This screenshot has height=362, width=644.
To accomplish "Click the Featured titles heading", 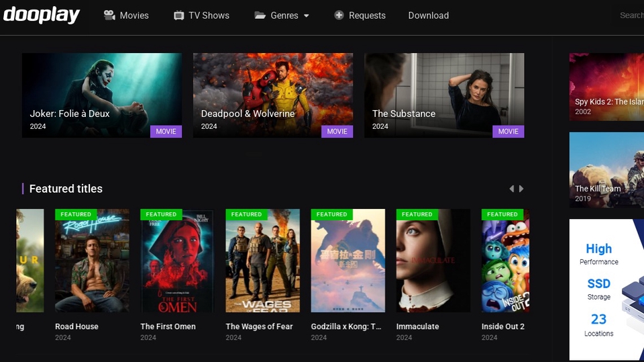I will [x=66, y=189].
